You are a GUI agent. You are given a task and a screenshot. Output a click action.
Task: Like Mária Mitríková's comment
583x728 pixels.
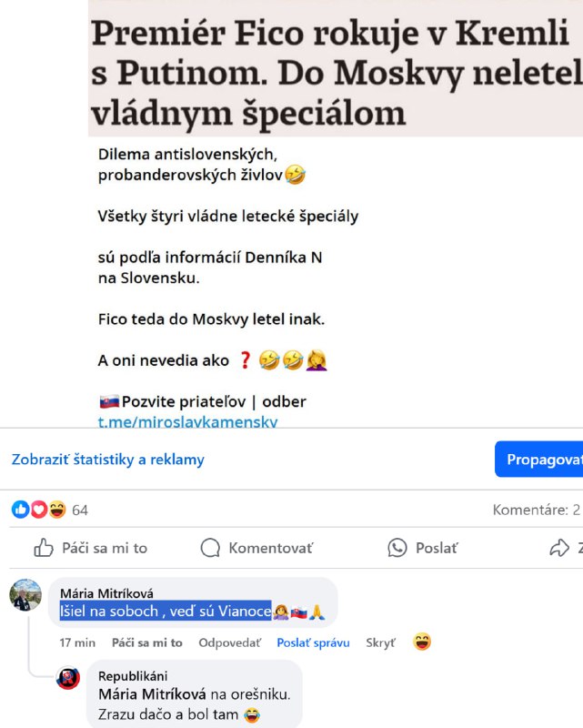tap(147, 642)
